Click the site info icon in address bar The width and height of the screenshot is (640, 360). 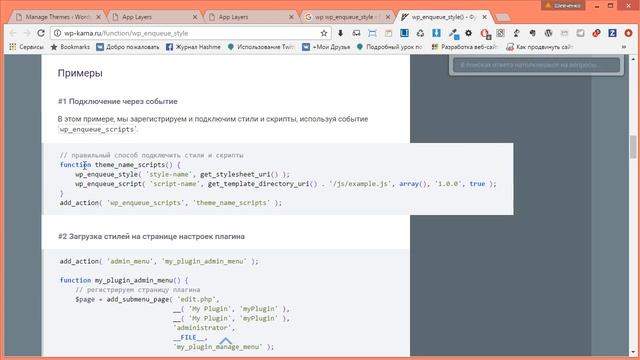click(x=58, y=33)
